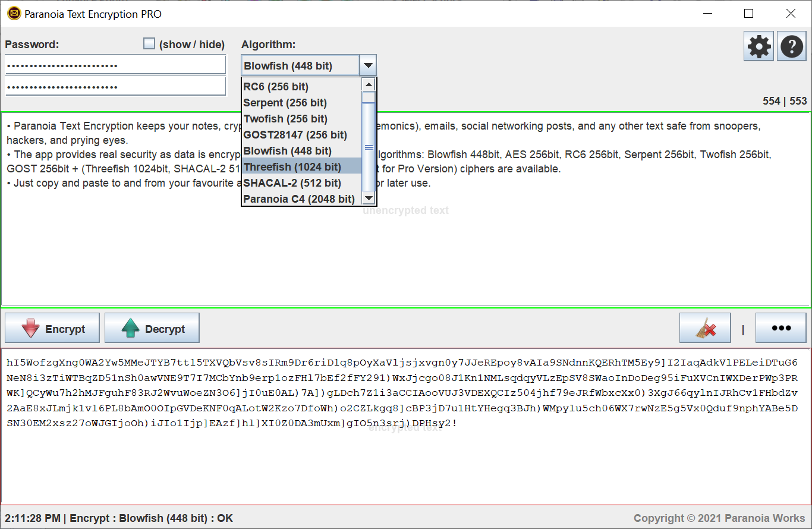Select Serpent (256 bit) algorithm
This screenshot has width=812, height=529.
(301, 103)
